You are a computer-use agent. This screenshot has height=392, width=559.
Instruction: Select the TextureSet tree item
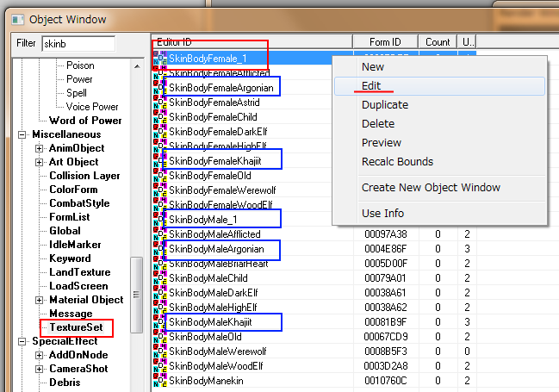77,327
